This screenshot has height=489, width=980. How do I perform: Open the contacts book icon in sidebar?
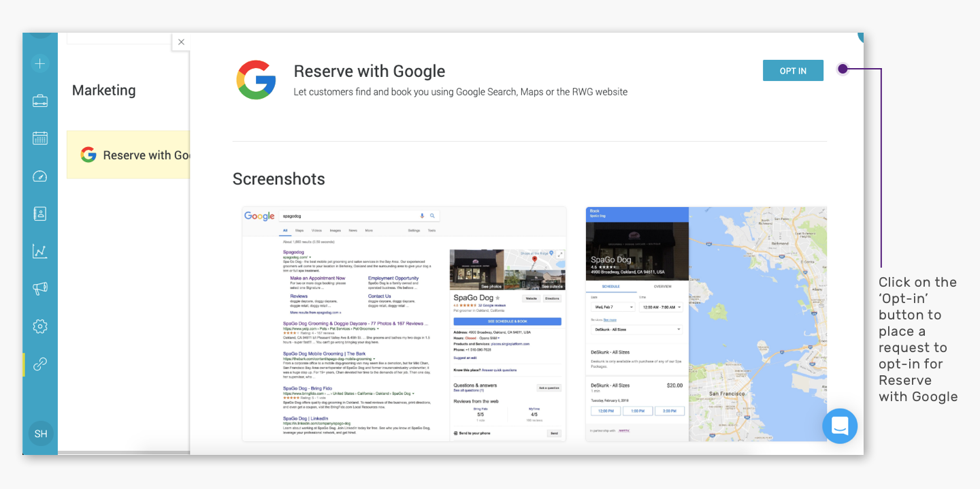click(x=40, y=214)
